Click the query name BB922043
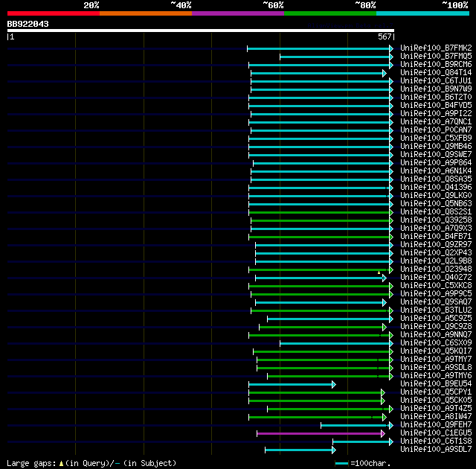 (x=28, y=24)
